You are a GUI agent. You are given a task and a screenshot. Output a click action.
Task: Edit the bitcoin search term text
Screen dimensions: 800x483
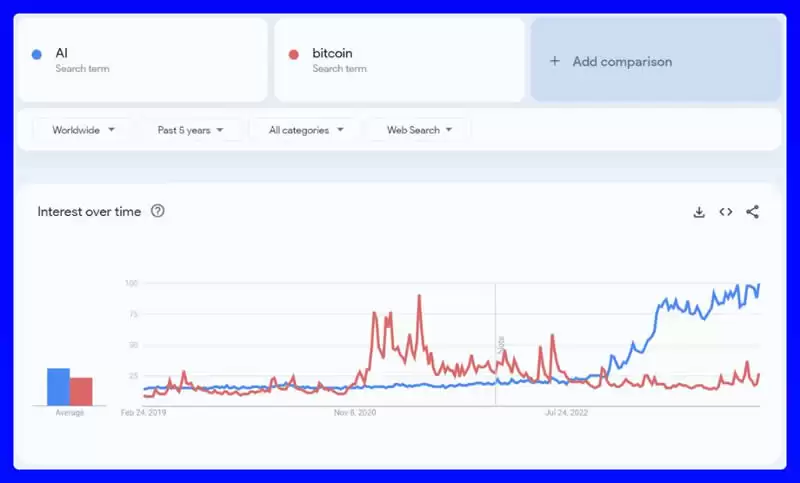(x=332, y=53)
